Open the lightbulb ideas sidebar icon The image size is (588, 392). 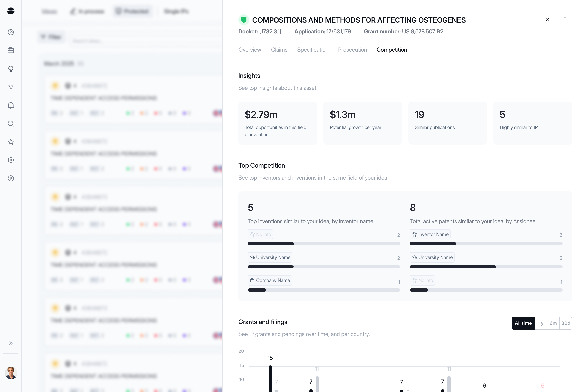pos(11,69)
